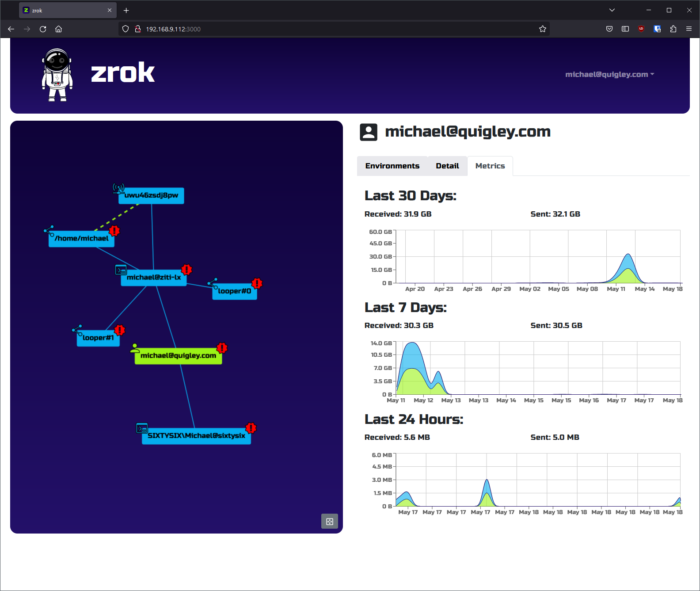Open the browser extensions puzzle icon

click(x=673, y=29)
